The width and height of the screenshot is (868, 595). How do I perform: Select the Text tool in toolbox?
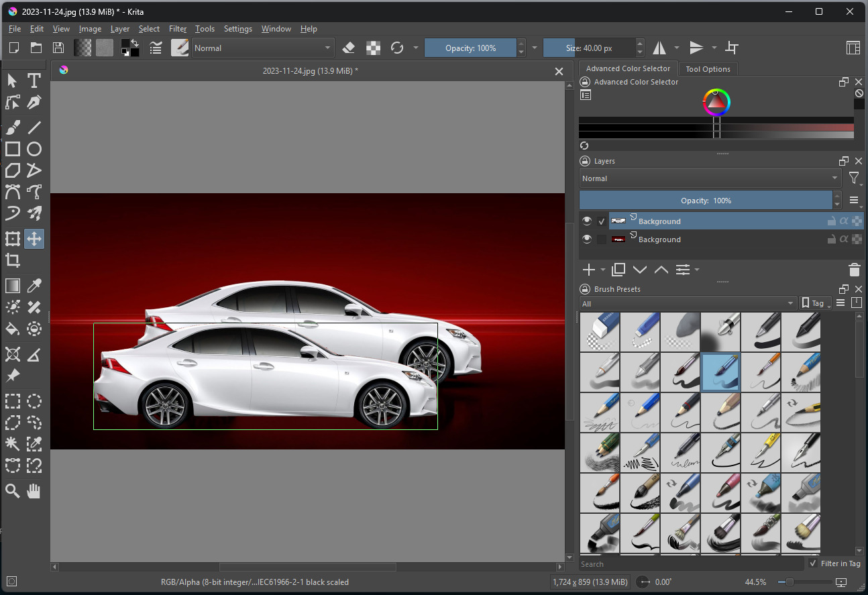pos(34,81)
